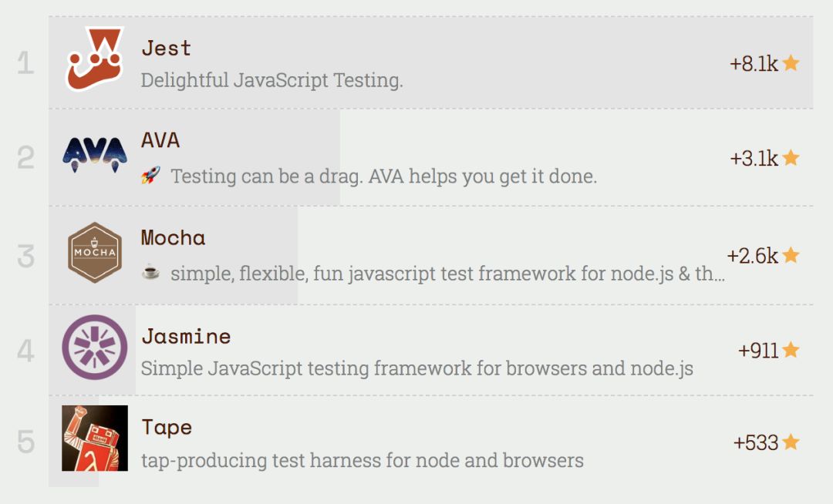Open the Tape project title link
This screenshot has width=833, height=504.
coord(167,427)
